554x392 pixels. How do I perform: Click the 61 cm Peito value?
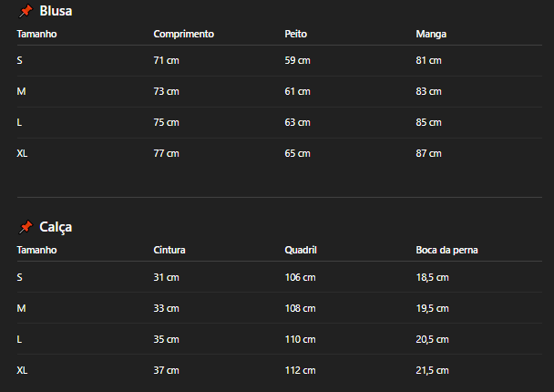point(297,91)
